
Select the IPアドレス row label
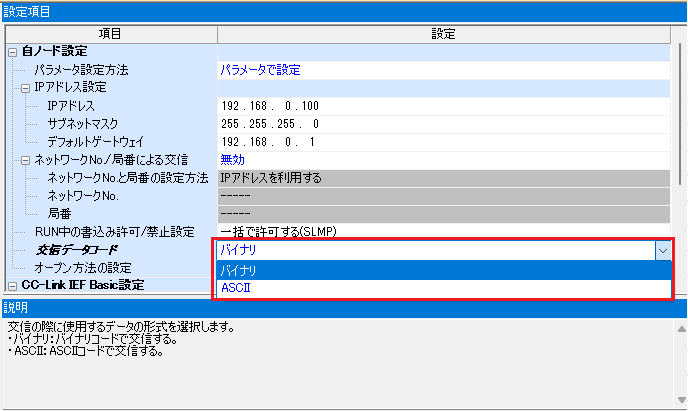coord(71,106)
